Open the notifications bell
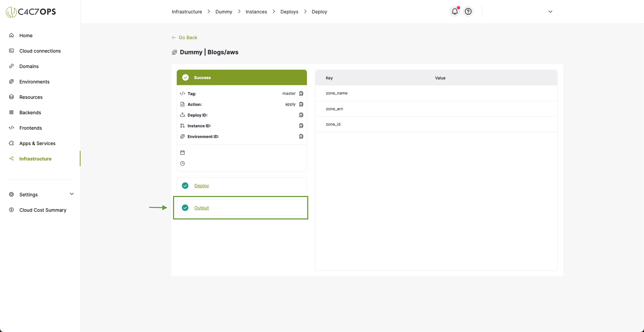The width and height of the screenshot is (644, 332). click(455, 11)
